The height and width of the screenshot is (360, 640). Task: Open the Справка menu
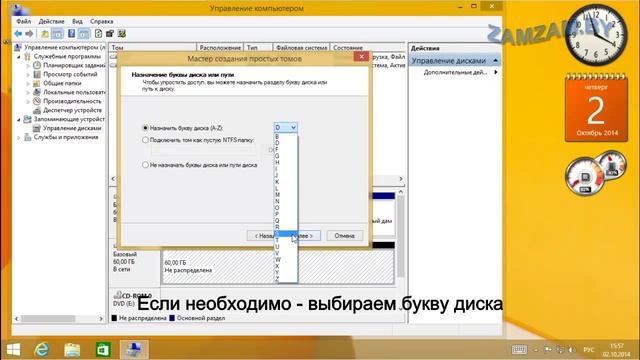pos(102,21)
